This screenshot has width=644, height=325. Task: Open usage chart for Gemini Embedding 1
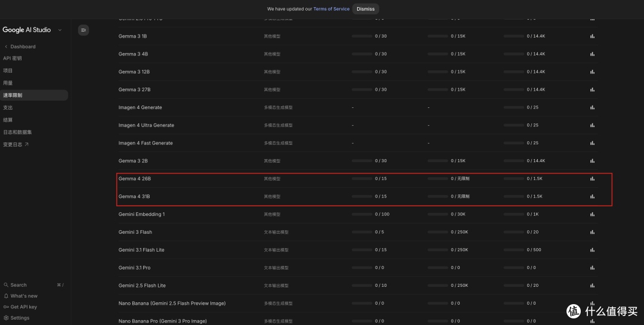pos(592,214)
